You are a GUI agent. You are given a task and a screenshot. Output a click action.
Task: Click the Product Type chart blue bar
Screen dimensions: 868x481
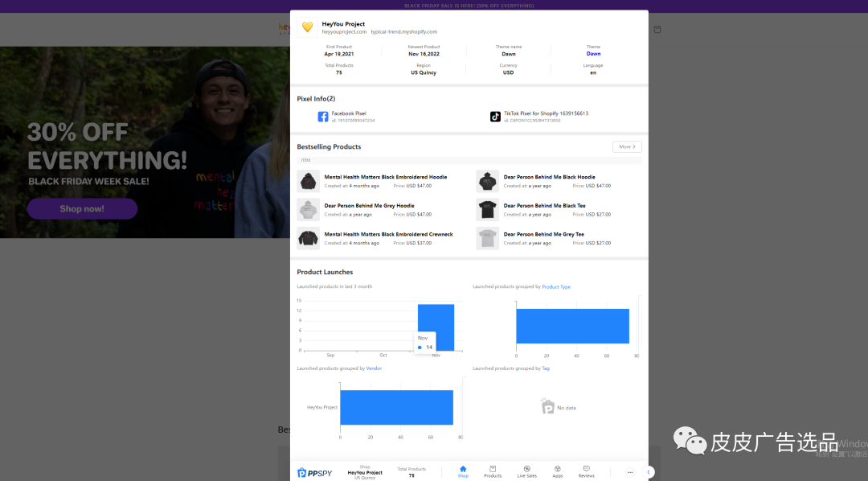[572, 326]
